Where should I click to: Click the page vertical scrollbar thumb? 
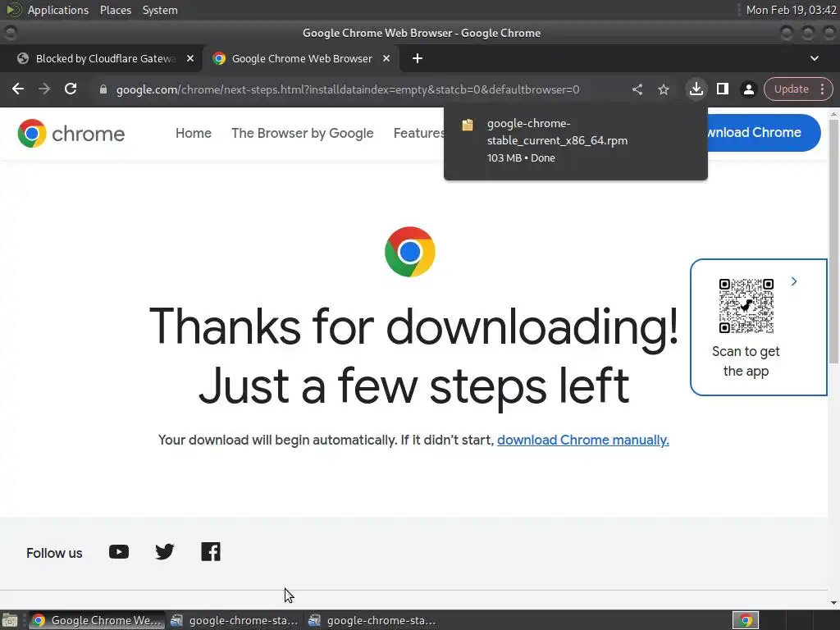click(x=833, y=241)
